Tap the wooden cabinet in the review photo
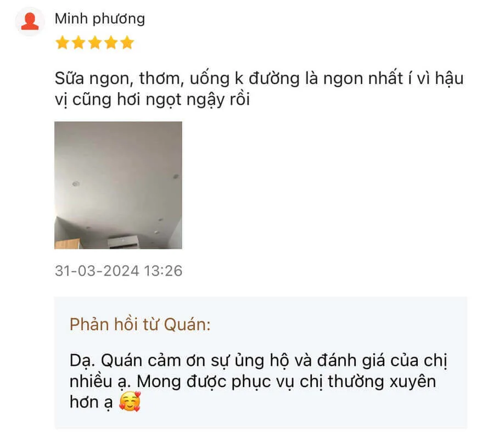The width and height of the screenshot is (482, 448). [x=67, y=244]
